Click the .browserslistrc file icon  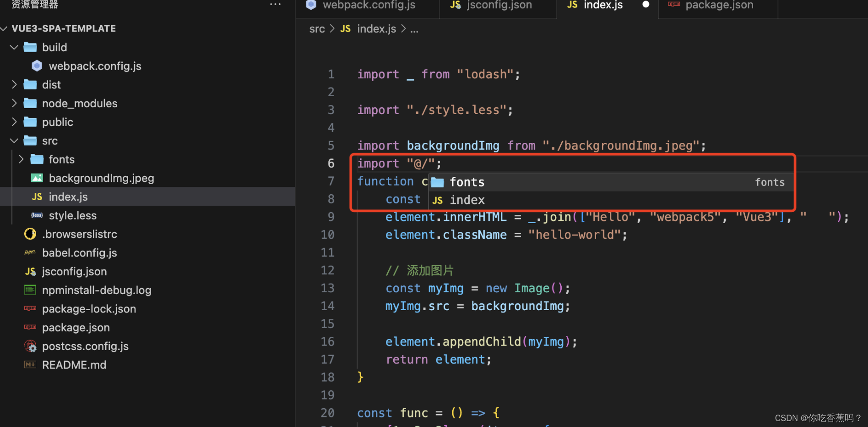click(30, 234)
